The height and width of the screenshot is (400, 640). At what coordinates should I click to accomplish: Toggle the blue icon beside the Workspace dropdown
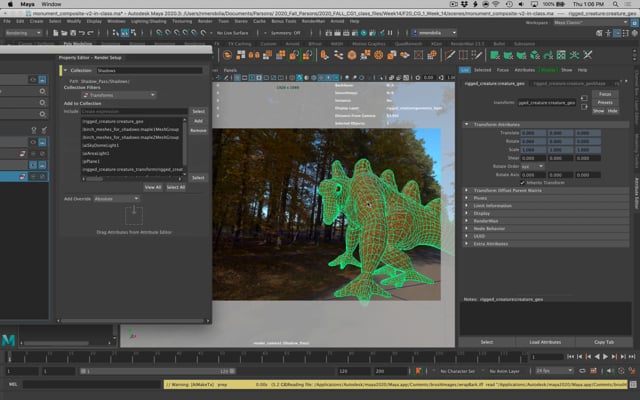(x=635, y=22)
